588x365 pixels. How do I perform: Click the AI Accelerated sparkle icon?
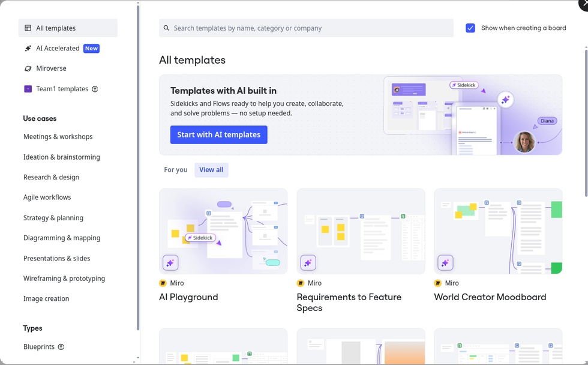pos(28,49)
